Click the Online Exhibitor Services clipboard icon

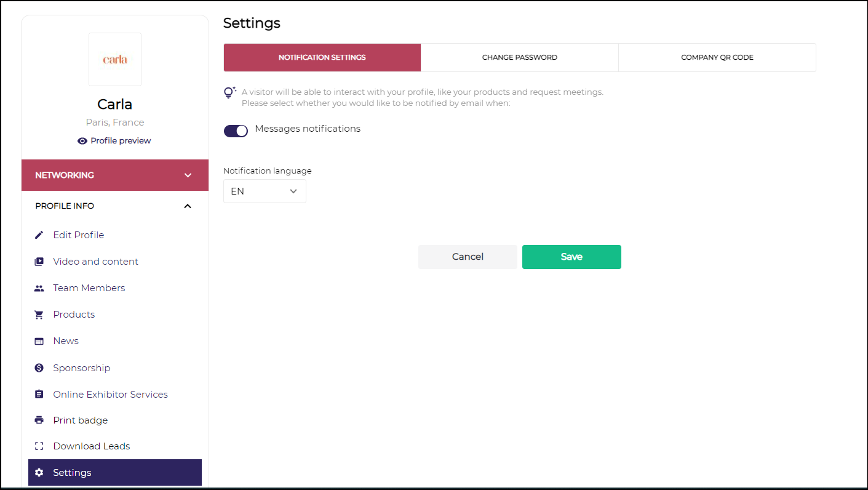pyautogui.click(x=39, y=395)
